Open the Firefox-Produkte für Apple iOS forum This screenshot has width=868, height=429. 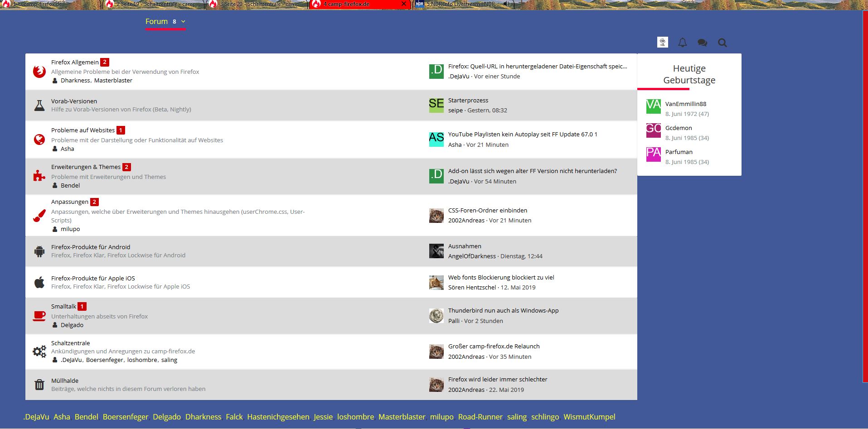point(93,278)
